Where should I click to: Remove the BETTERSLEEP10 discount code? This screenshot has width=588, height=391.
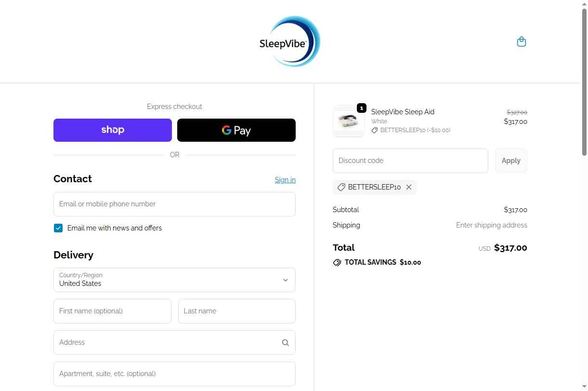(409, 187)
